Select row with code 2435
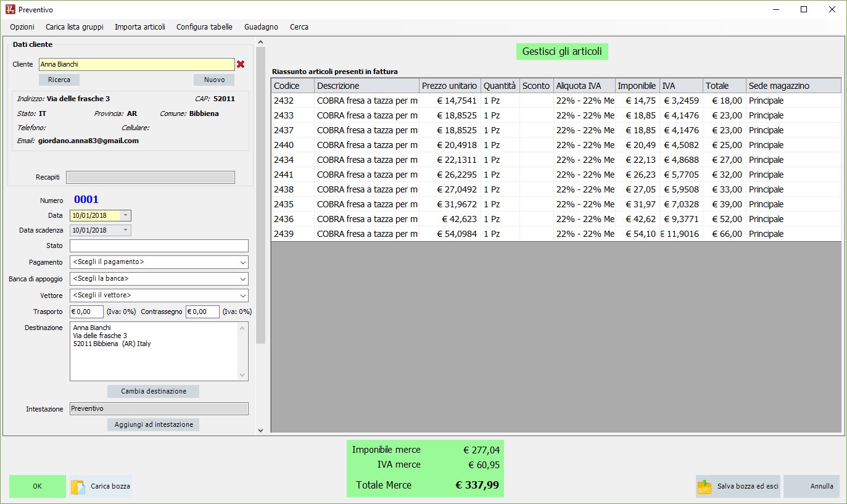Image resolution: width=847 pixels, height=504 pixels. [556, 204]
